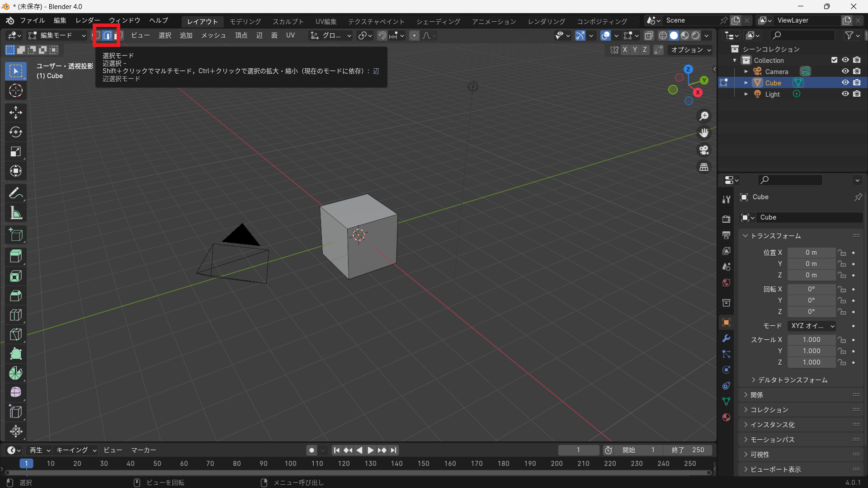Image resolution: width=868 pixels, height=488 pixels.
Task: Click the オプション button
Action: (690, 50)
